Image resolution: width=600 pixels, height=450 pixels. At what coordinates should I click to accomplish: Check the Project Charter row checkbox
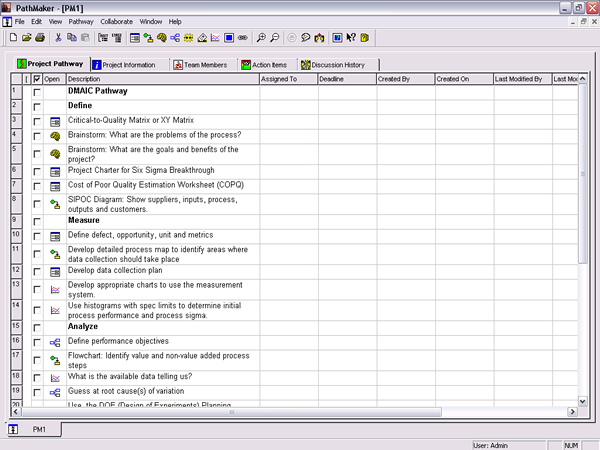click(x=37, y=172)
